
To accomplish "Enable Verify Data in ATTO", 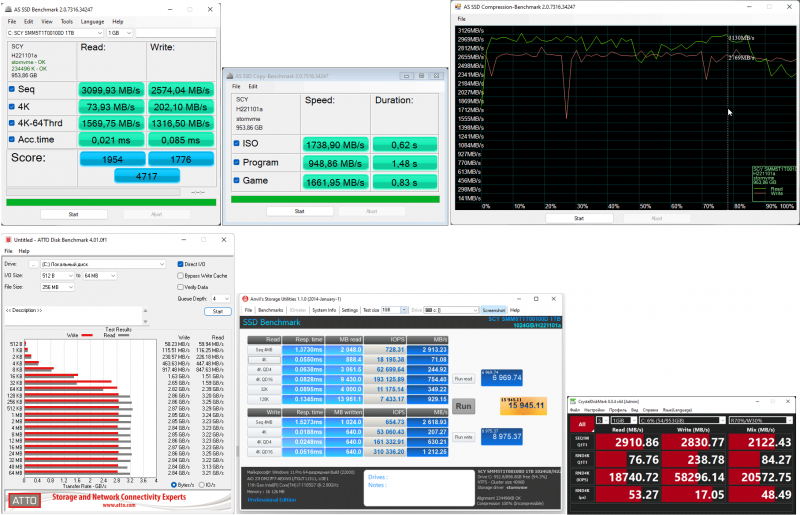I will [x=180, y=287].
